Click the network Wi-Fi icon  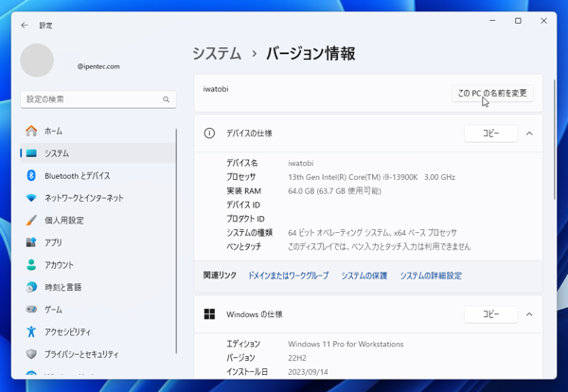pyautogui.click(x=31, y=198)
